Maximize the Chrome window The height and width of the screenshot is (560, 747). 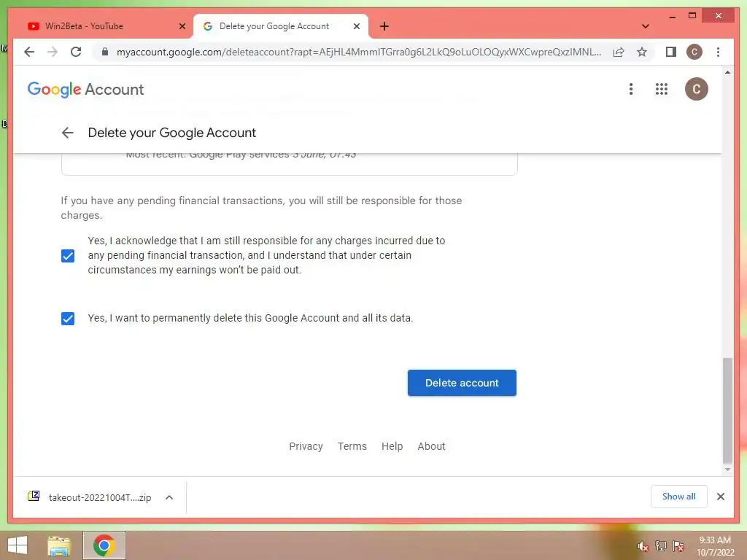pyautogui.click(x=692, y=16)
